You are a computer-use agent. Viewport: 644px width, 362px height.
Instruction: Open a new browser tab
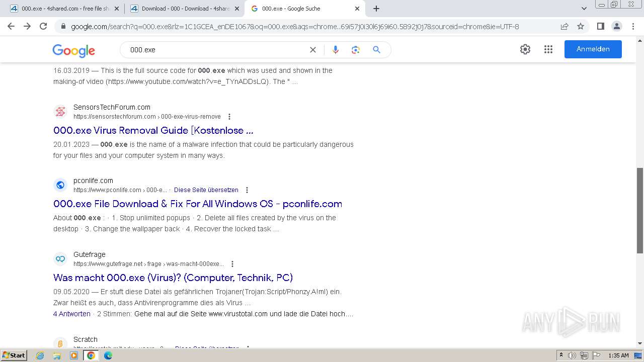pos(376,9)
